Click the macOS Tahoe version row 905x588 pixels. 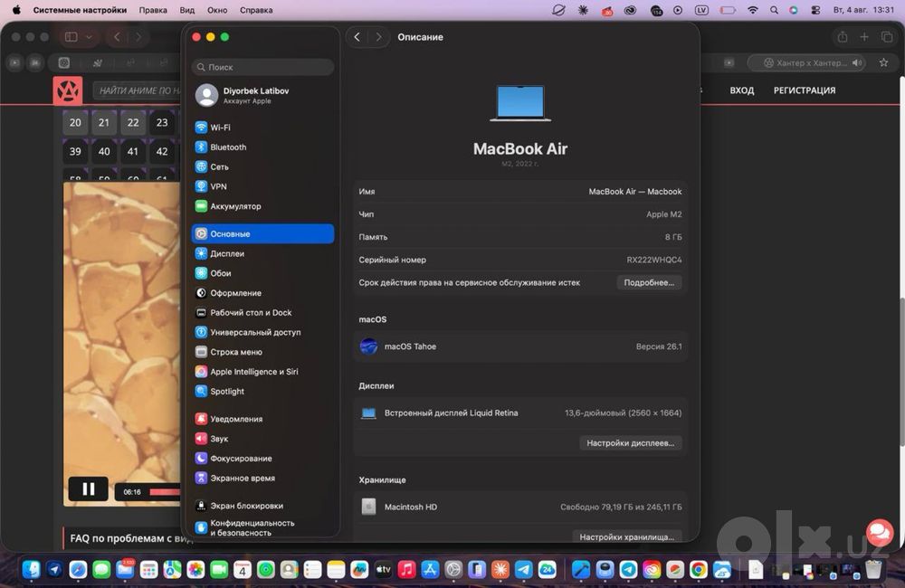(520, 346)
